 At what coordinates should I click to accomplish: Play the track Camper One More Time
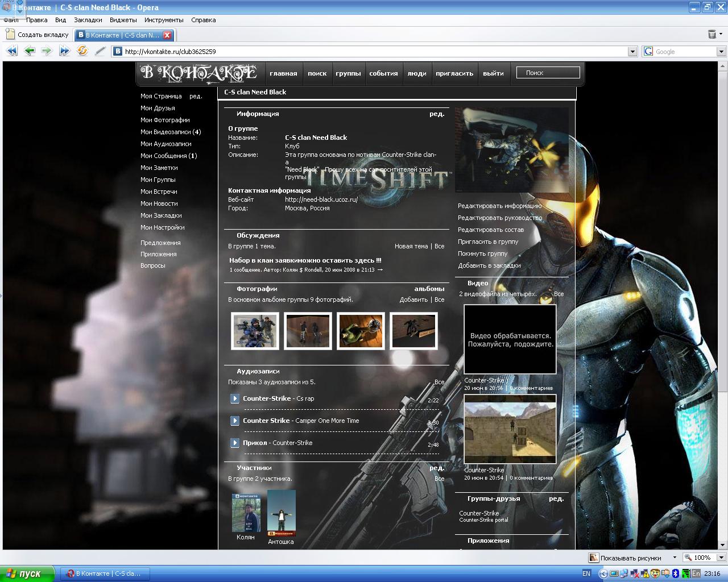(x=234, y=421)
